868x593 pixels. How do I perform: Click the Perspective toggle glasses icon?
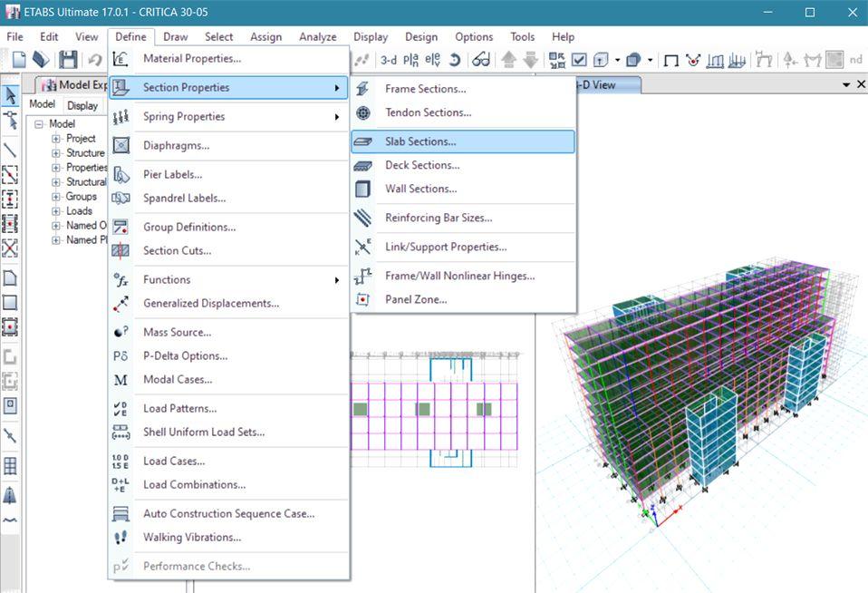click(x=481, y=60)
